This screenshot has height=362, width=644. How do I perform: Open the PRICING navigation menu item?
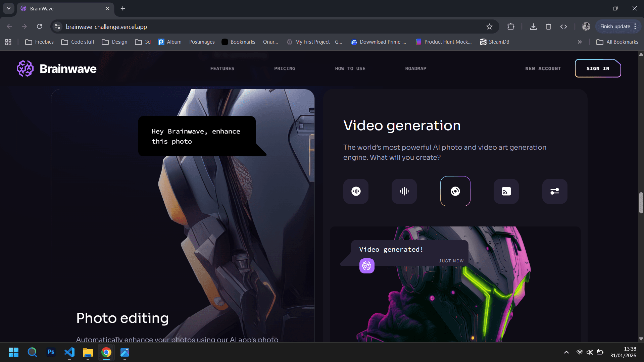pyautogui.click(x=285, y=68)
